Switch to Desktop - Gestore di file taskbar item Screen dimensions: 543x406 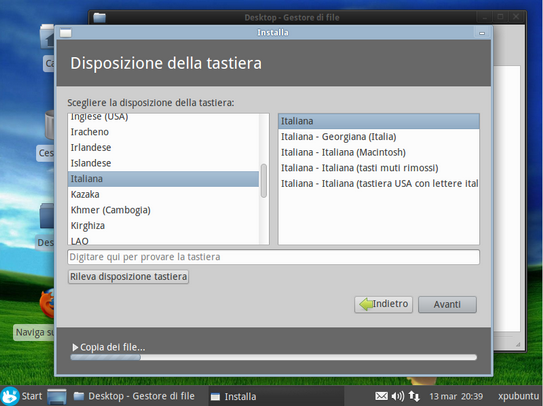(135, 396)
